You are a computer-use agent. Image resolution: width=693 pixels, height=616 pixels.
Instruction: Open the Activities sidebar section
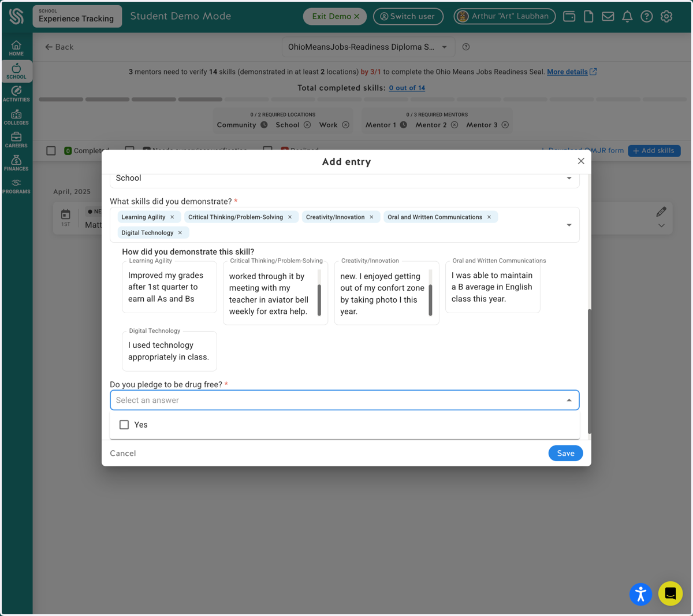click(x=16, y=94)
